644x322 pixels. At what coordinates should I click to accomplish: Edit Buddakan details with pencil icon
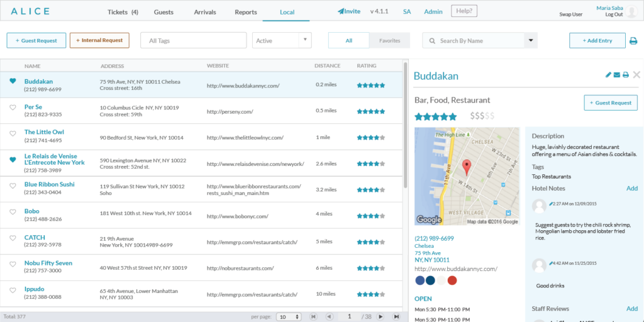click(609, 75)
